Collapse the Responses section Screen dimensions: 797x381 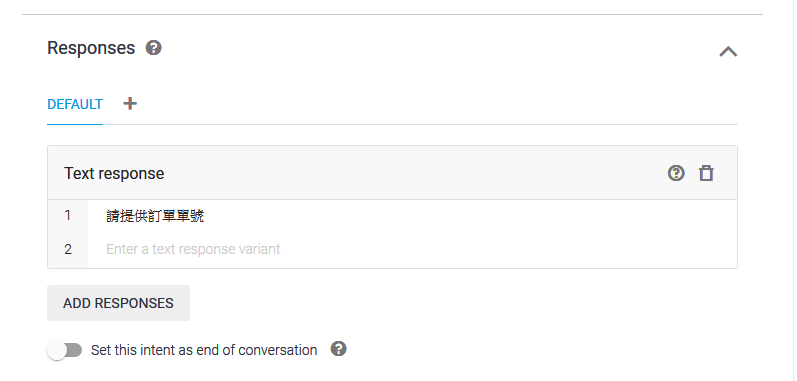(728, 51)
